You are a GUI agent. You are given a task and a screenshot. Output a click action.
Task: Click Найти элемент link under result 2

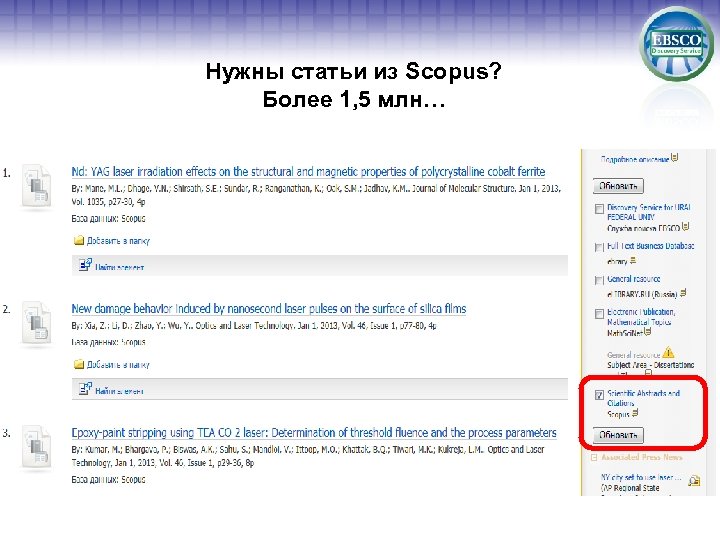119,391
